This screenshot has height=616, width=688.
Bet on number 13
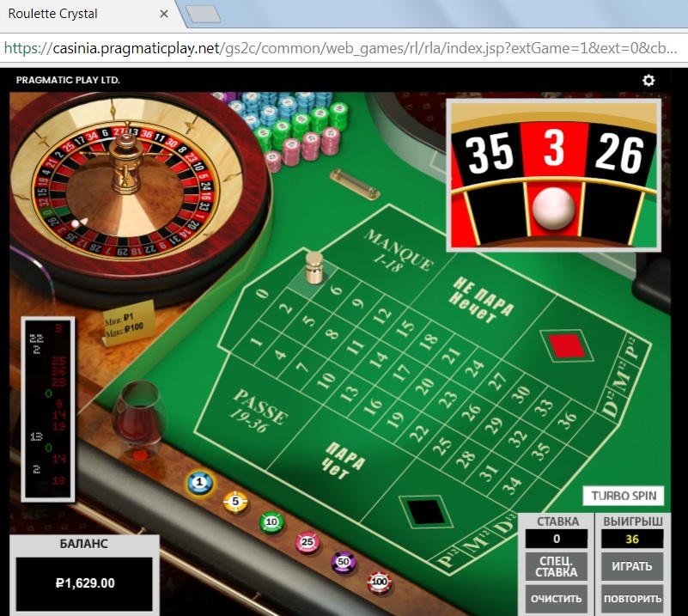click(x=350, y=393)
